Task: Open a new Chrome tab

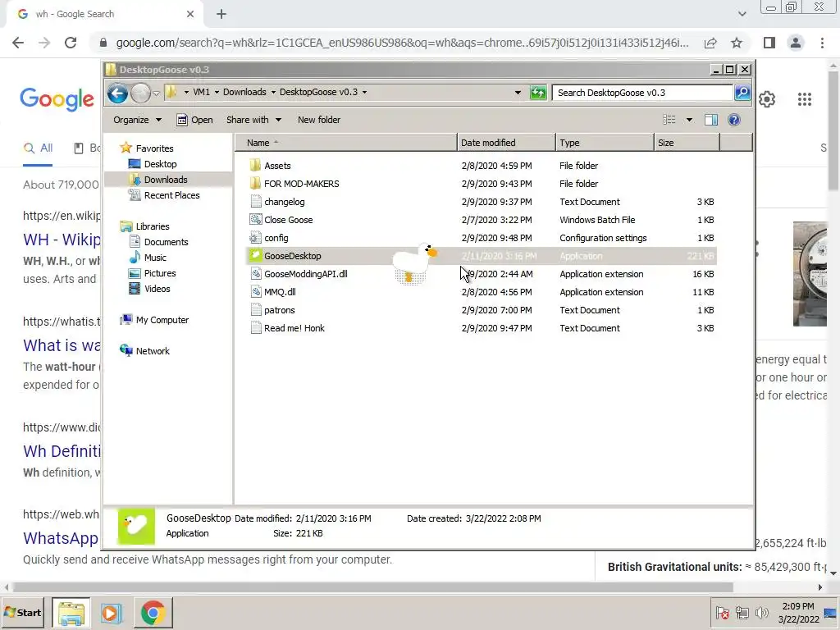Action: pos(221,15)
